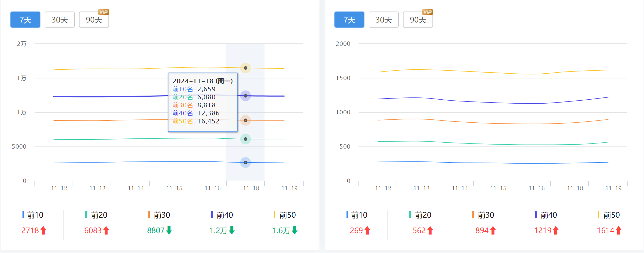Click tooltip row 前50名: 16,452
This screenshot has height=253, width=644.
[196, 121]
